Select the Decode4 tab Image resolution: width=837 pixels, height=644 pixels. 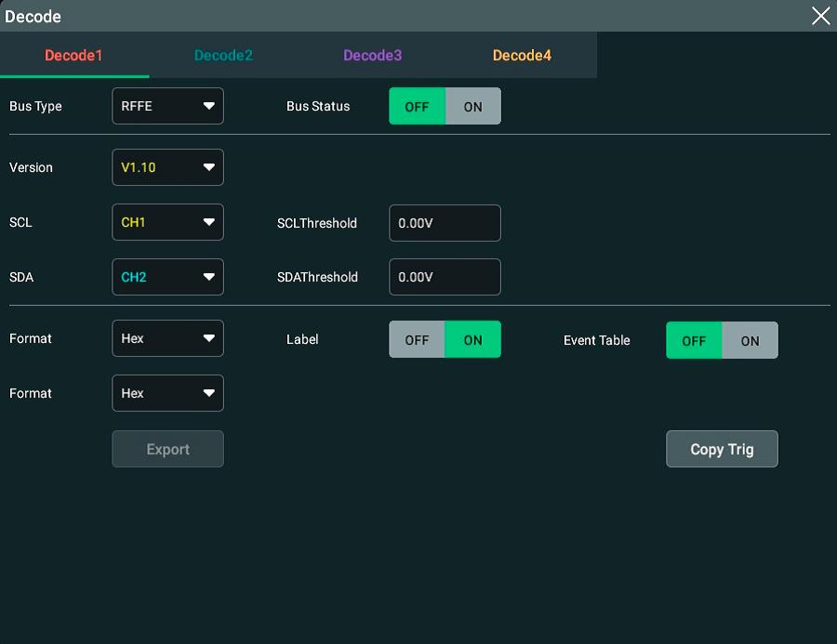coord(522,56)
